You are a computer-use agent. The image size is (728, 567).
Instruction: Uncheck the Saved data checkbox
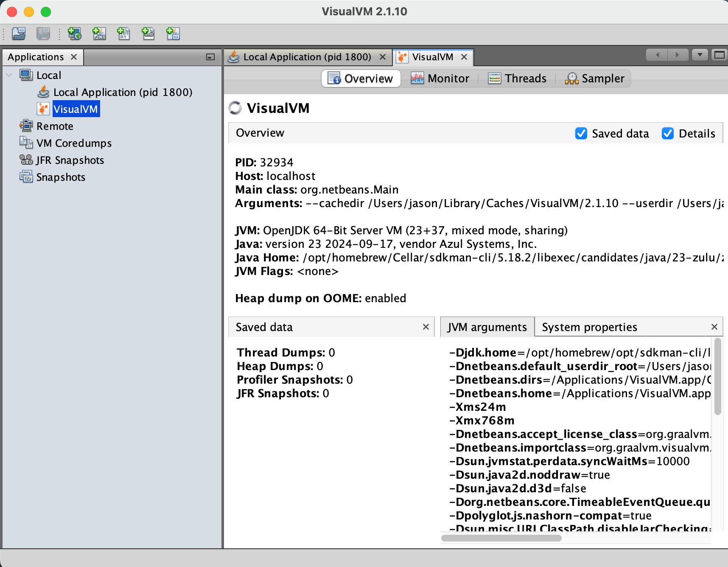tap(581, 133)
